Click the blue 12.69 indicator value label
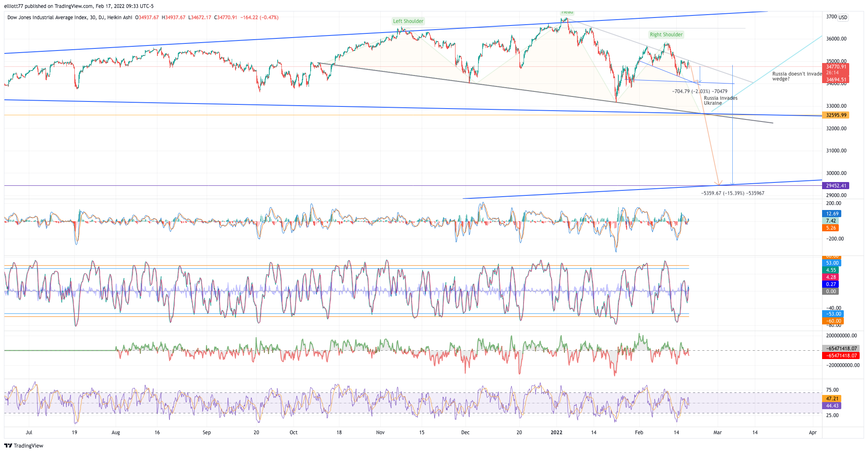 coord(832,214)
